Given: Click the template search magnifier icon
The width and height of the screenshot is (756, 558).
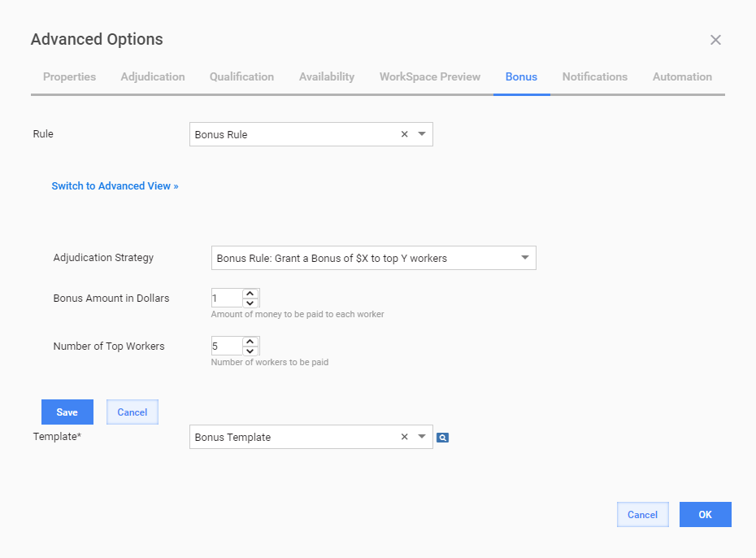Looking at the screenshot, I should coord(442,438).
